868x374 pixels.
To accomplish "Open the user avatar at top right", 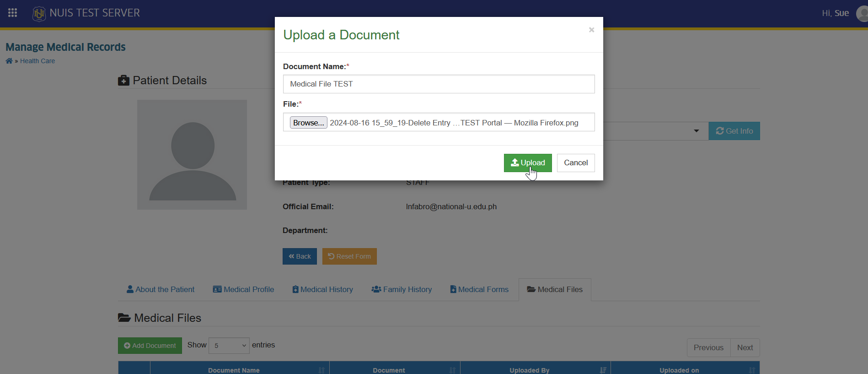I will pyautogui.click(x=863, y=13).
